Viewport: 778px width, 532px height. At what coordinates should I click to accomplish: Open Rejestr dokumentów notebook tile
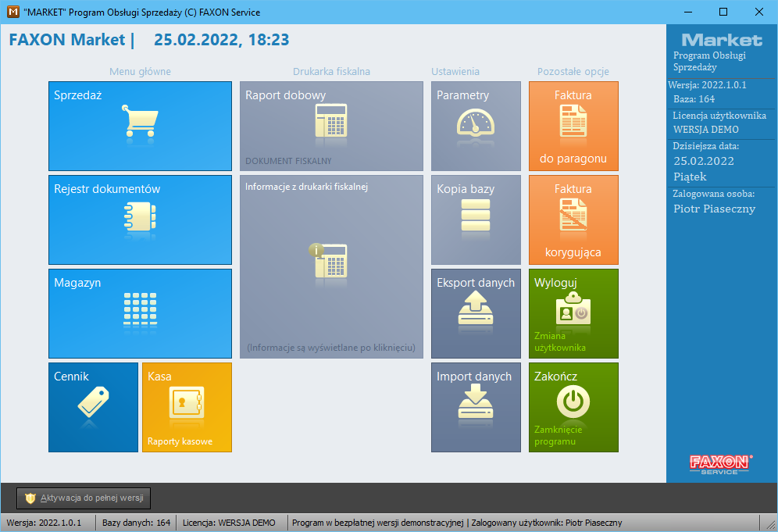pyautogui.click(x=140, y=220)
